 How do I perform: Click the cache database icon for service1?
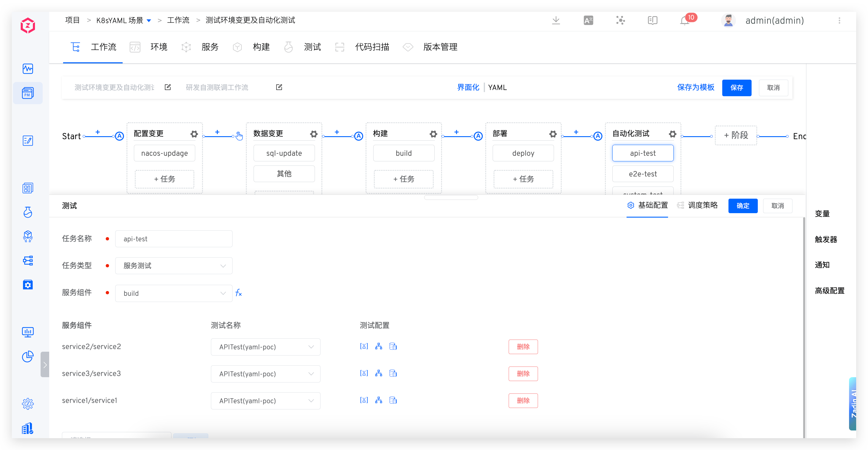coord(393,400)
